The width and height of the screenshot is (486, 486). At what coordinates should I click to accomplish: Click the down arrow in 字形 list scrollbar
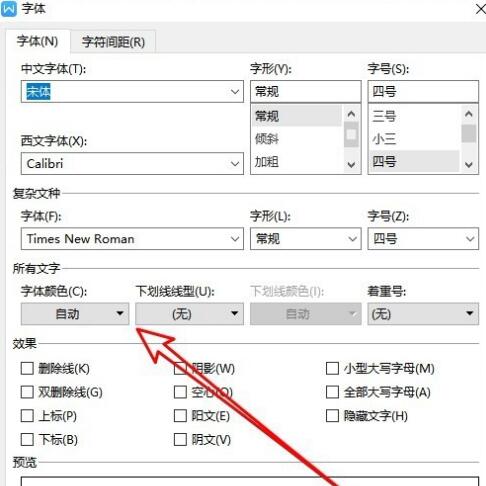pyautogui.click(x=351, y=165)
